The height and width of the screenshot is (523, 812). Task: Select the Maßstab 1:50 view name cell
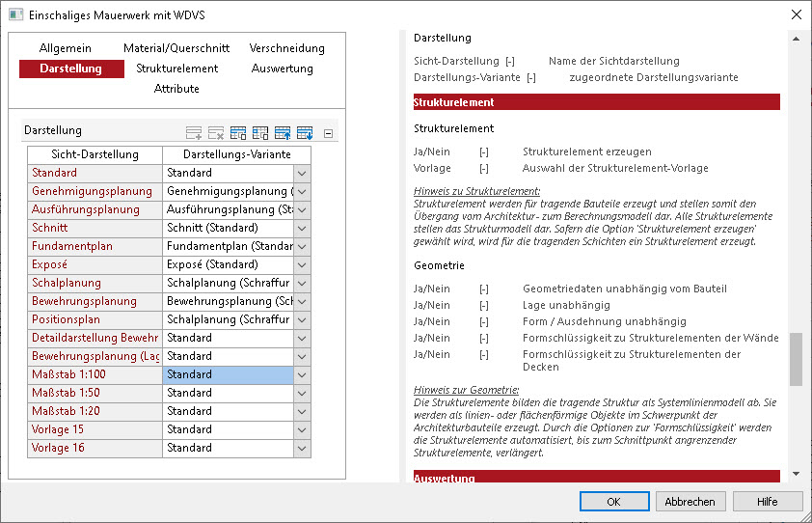(x=95, y=393)
